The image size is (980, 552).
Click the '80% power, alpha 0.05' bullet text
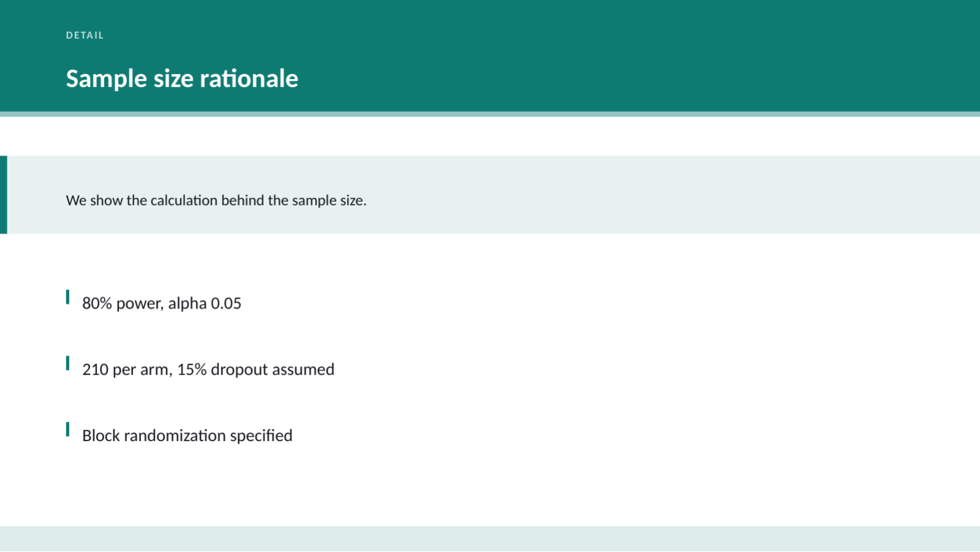click(x=162, y=303)
